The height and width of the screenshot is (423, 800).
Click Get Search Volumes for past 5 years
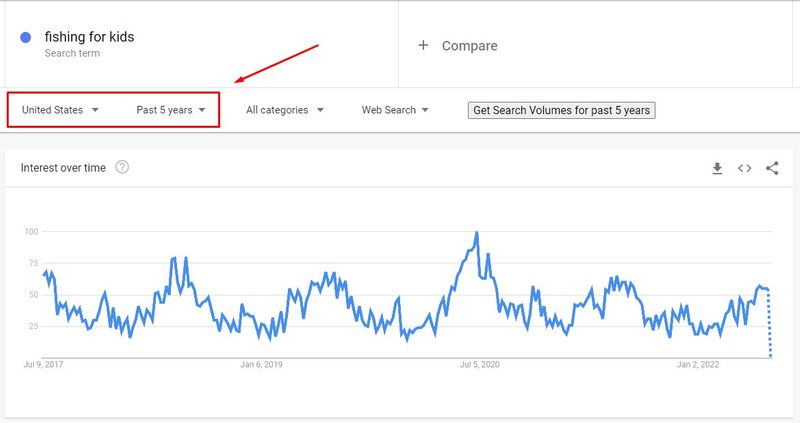(x=561, y=110)
